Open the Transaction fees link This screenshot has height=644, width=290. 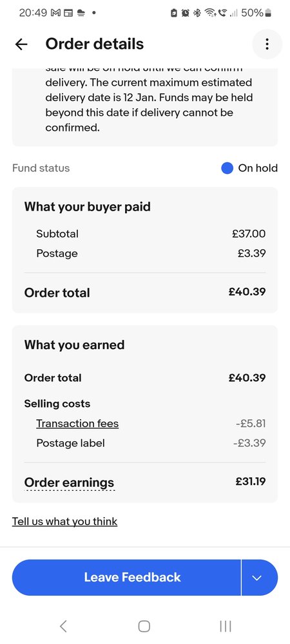(x=77, y=423)
